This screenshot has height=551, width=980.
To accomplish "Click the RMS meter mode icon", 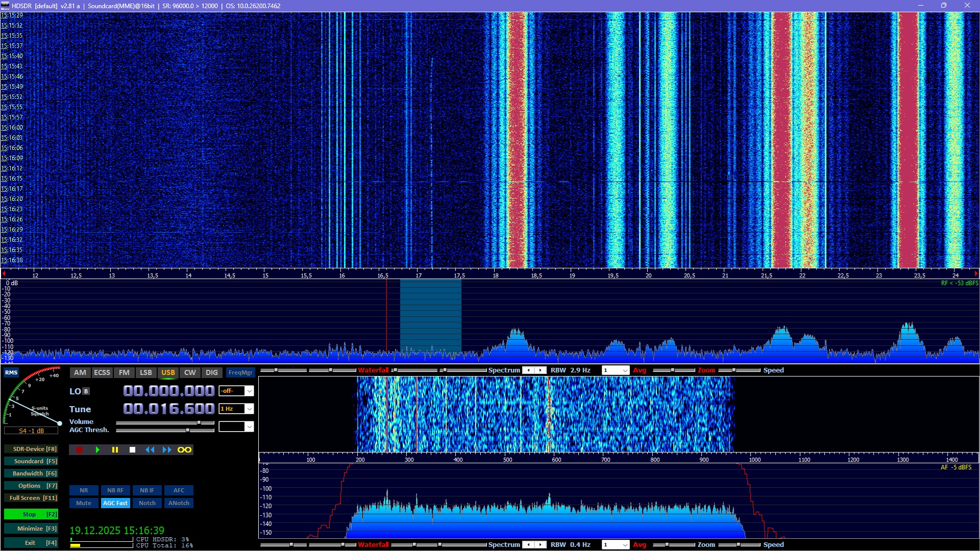I will coord(11,372).
